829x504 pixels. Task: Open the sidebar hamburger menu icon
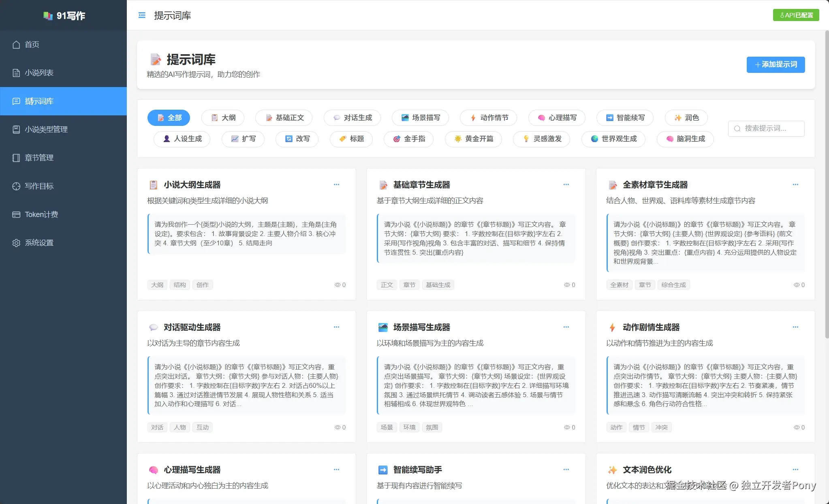coord(141,15)
